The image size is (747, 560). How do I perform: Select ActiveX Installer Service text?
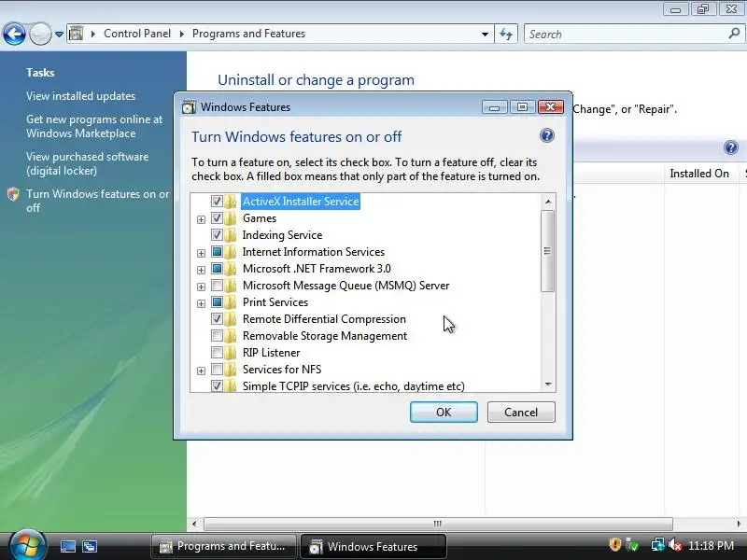pos(301,202)
